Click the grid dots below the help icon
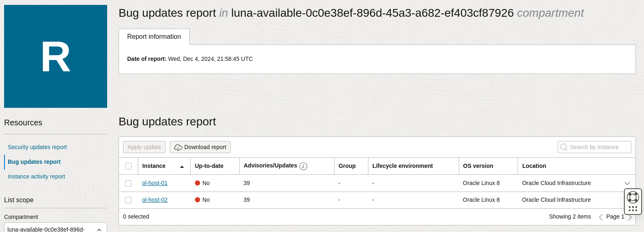The image size is (644, 232). 633,209
